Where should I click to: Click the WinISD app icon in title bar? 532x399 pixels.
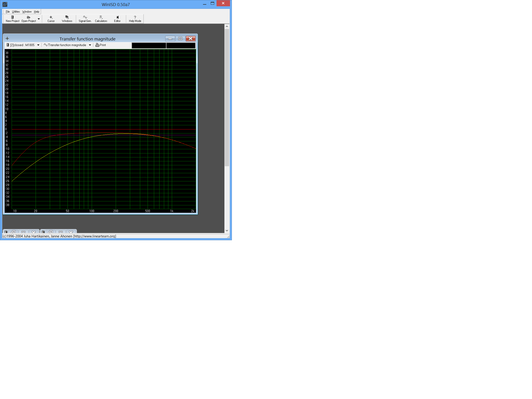click(5, 4)
